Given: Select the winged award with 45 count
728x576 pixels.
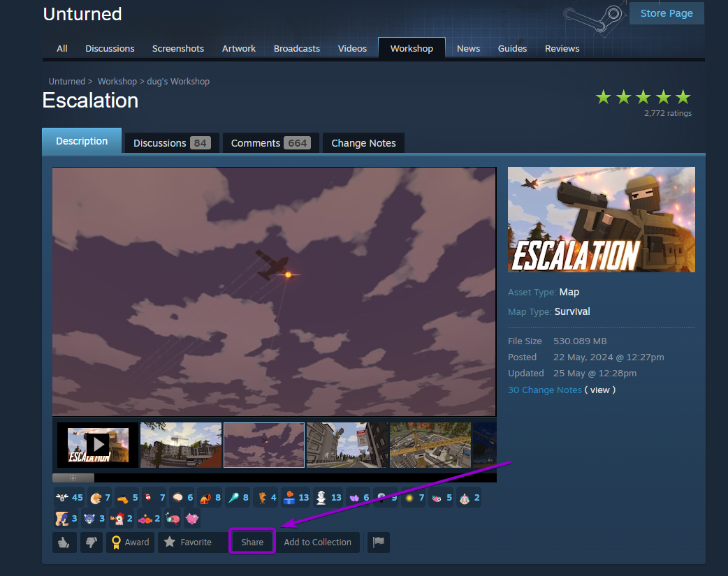Looking at the screenshot, I should [x=68, y=498].
